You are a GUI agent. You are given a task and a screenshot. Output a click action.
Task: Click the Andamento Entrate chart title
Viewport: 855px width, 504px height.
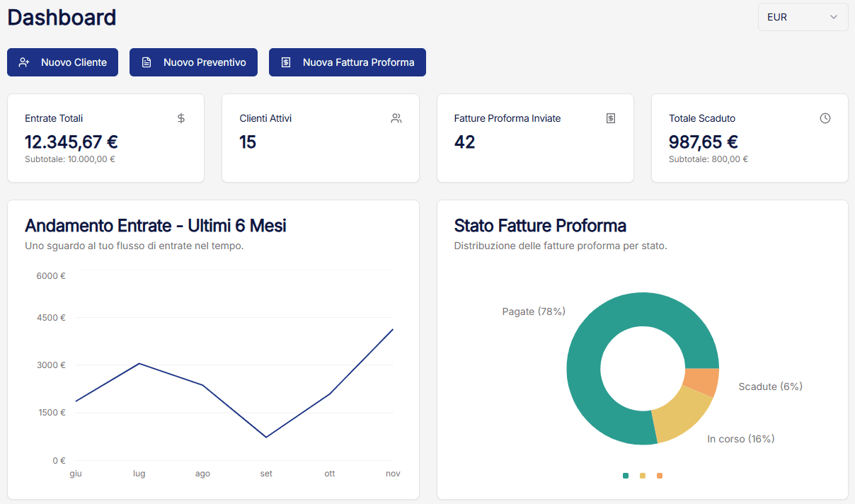[x=155, y=226]
